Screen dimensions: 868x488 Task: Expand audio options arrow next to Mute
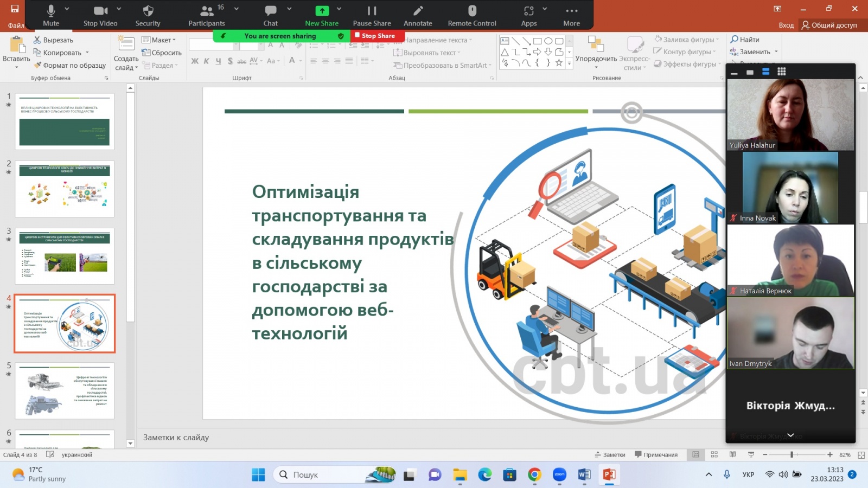coord(67,9)
